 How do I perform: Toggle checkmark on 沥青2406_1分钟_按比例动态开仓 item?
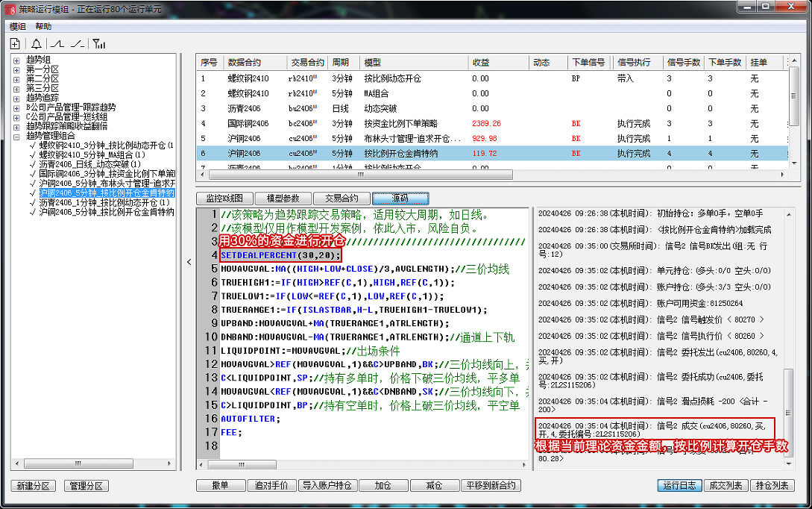32,202
